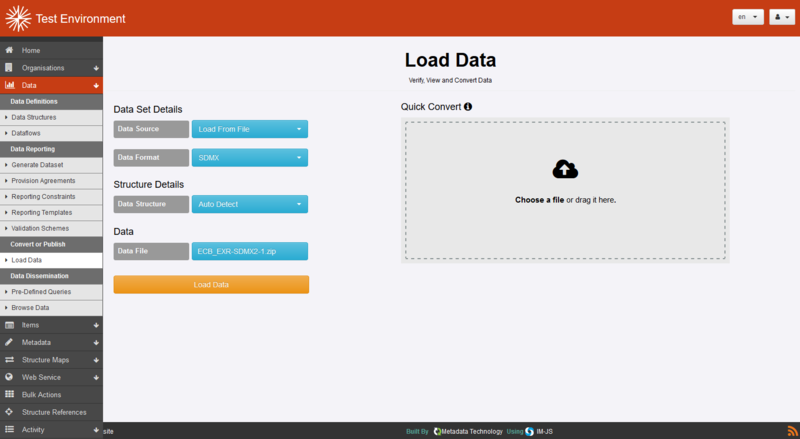Click the Metadata pencil icon
This screenshot has height=439, width=800.
(x=9, y=342)
